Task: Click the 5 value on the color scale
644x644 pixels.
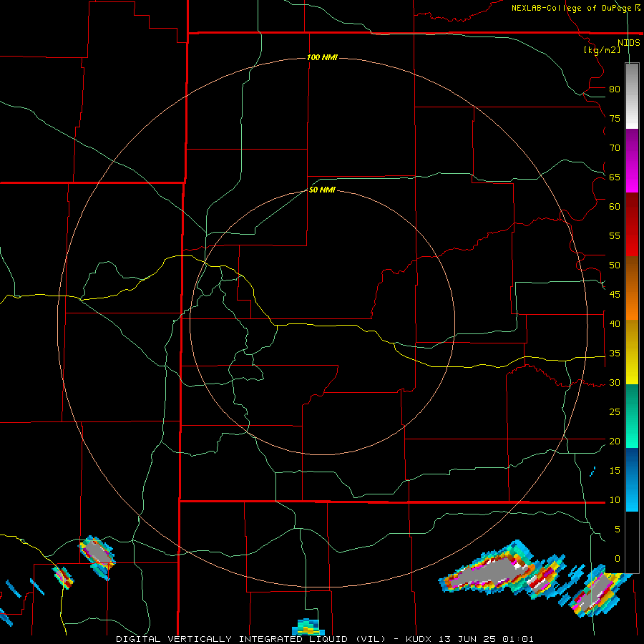Action: tap(618, 530)
